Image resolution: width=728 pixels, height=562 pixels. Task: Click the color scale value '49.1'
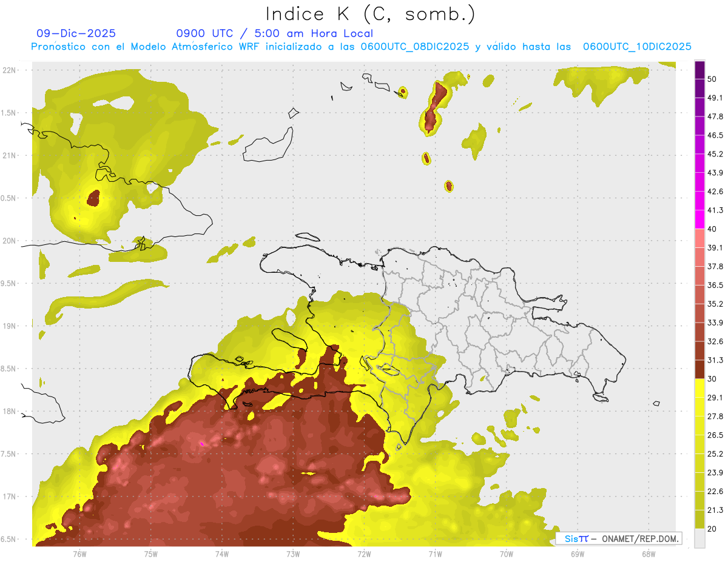[x=716, y=98]
